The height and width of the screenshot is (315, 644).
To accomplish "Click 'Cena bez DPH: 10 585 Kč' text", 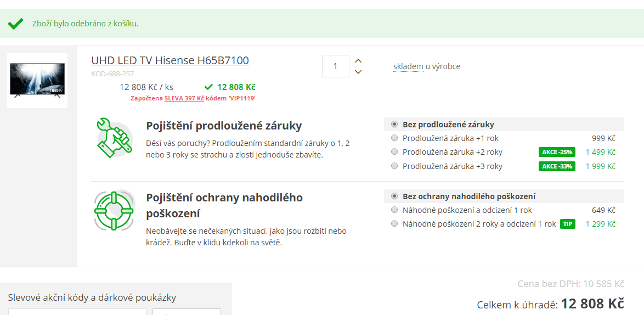I will point(571,284).
